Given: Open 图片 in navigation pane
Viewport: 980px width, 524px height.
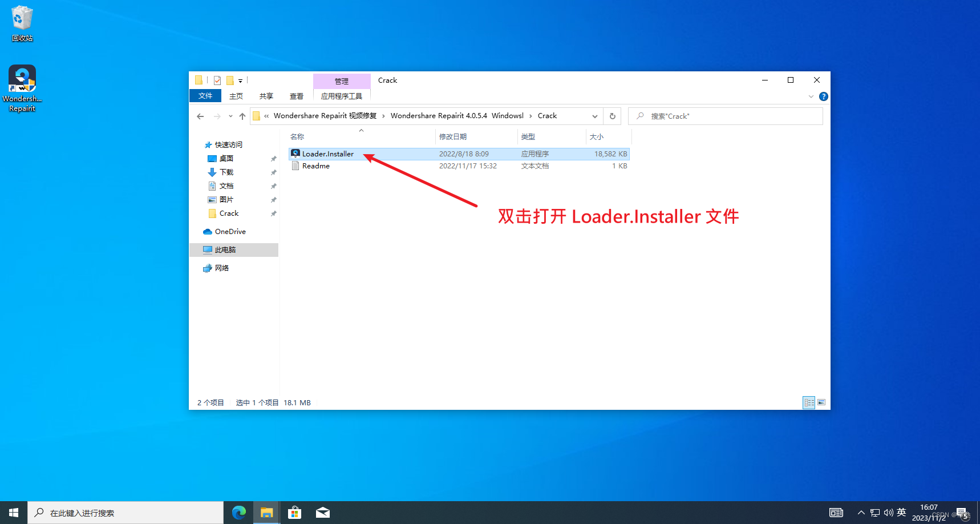Looking at the screenshot, I should pos(226,200).
